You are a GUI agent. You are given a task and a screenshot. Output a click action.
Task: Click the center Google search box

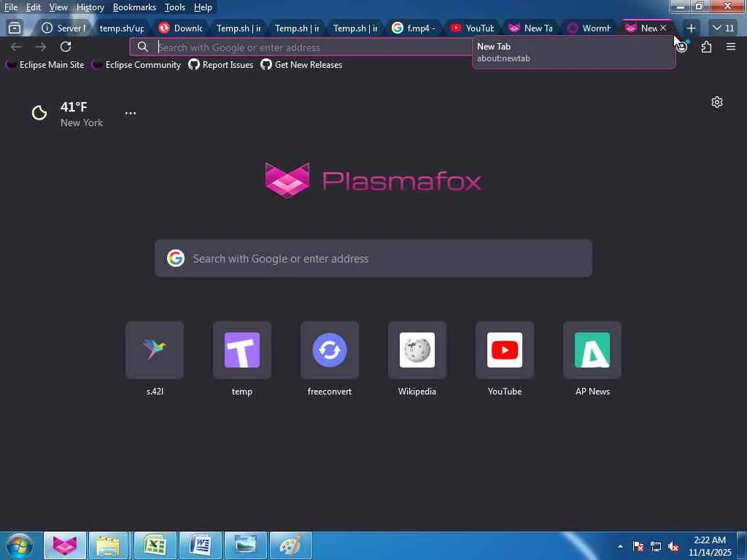point(373,258)
